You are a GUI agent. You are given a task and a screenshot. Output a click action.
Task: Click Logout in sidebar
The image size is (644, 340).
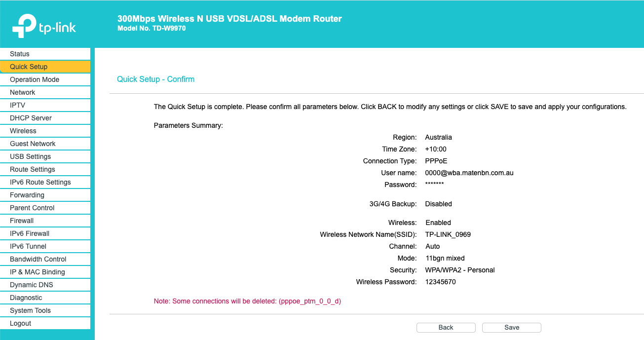click(x=45, y=323)
